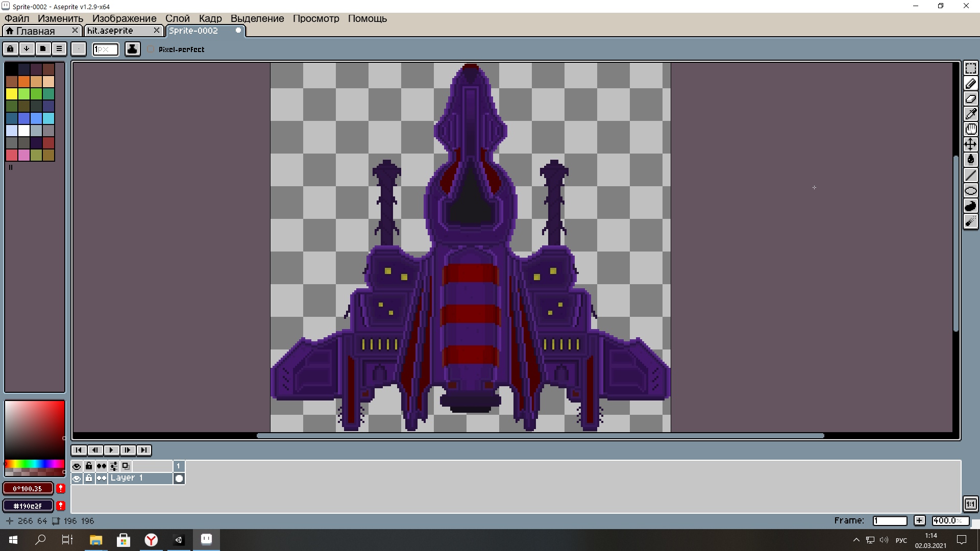
Task: Select the Rectangular Marquee tool
Action: (x=970, y=68)
